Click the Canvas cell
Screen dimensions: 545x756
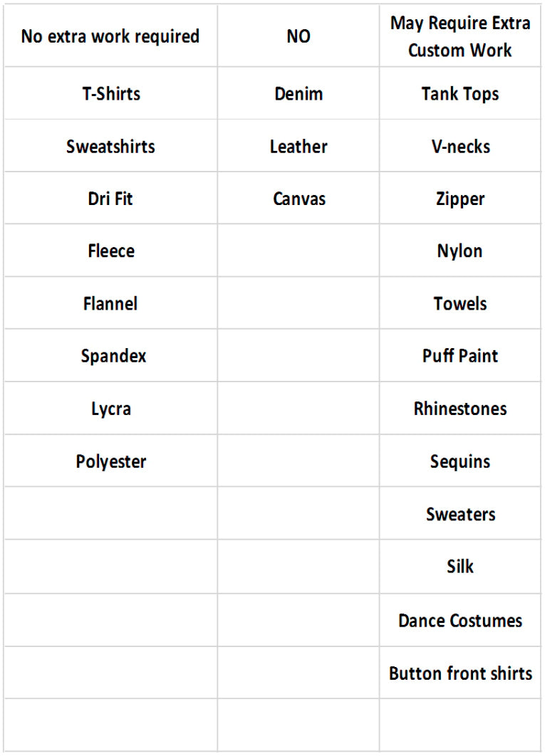[x=299, y=199]
